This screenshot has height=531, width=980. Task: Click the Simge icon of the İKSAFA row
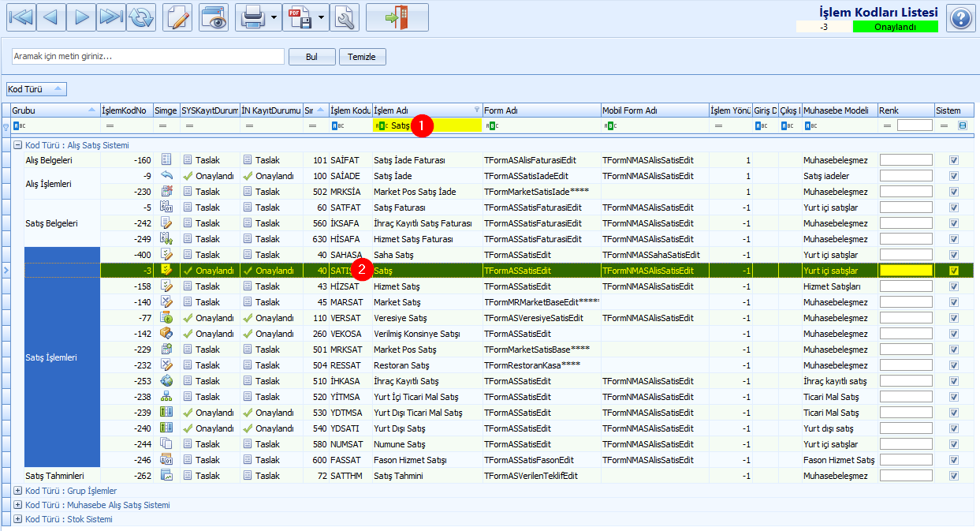(166, 223)
